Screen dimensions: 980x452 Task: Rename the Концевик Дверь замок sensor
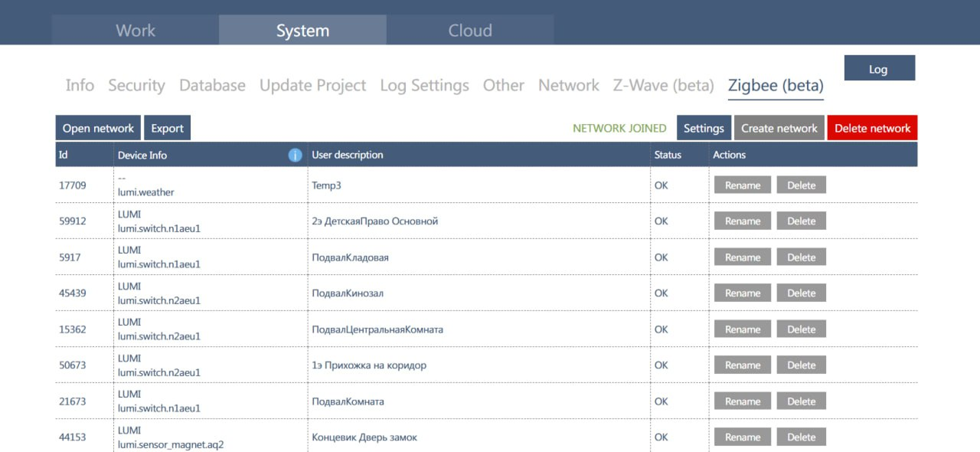tap(742, 437)
